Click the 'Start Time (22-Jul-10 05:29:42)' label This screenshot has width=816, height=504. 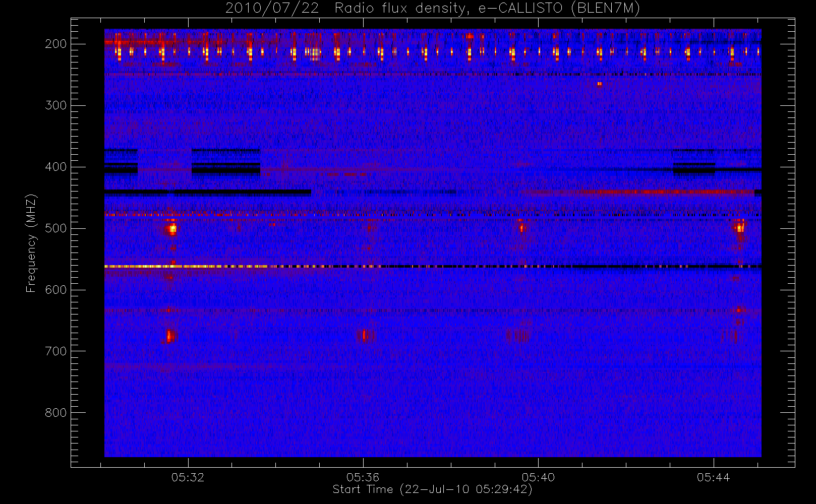(433, 489)
